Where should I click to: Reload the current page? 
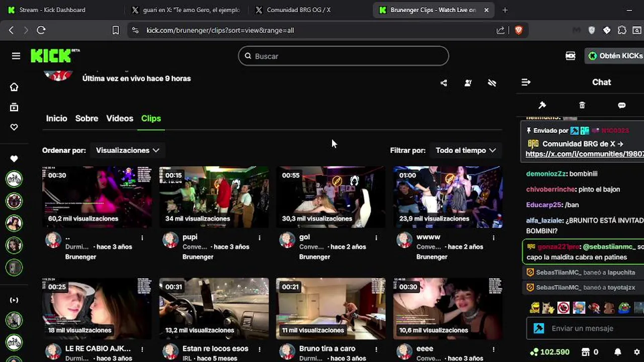pos(41,30)
